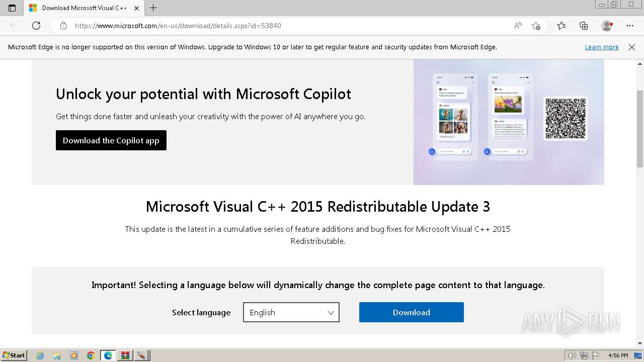Screen dimensions: 644x362
Task: Refresh the current page
Action: 36,26
